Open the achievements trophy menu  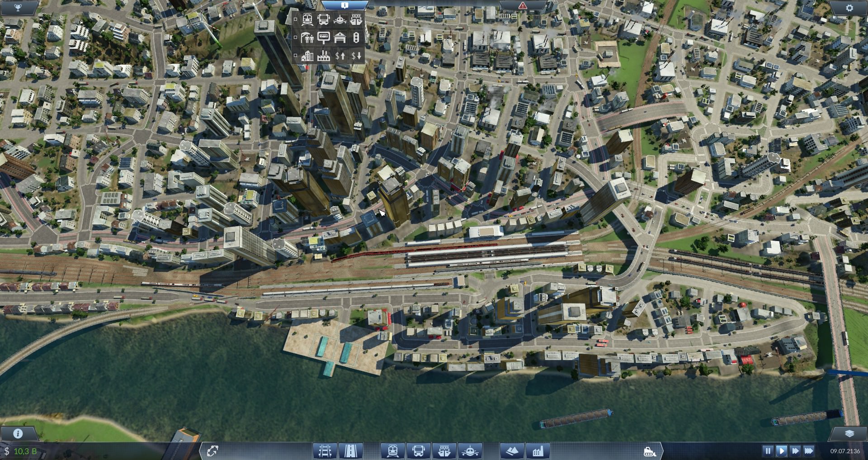pos(17,8)
